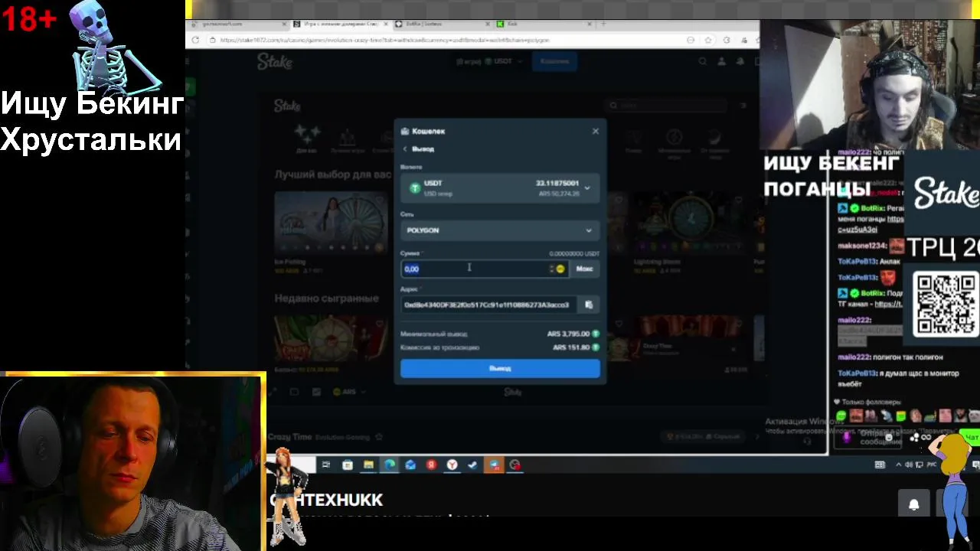This screenshot has height=551, width=980.
Task: Open the Steam taskbar icon
Action: point(472,465)
